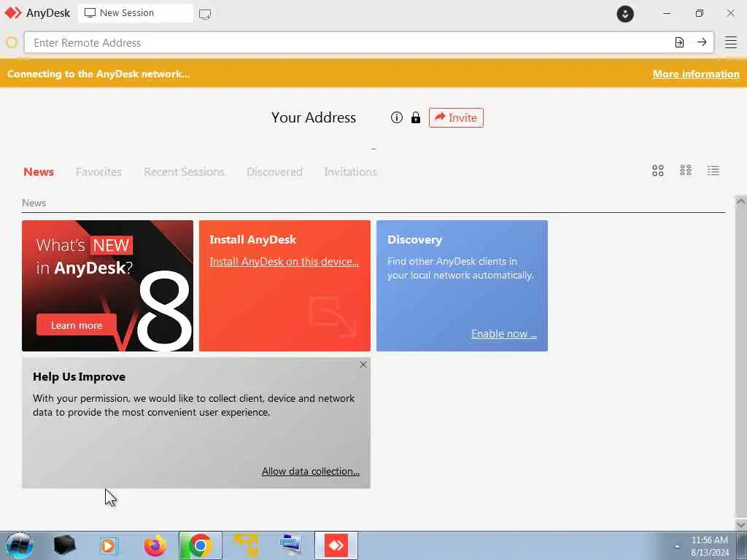Click Learn more on What's New card
The width and height of the screenshot is (747, 560).
click(x=77, y=325)
